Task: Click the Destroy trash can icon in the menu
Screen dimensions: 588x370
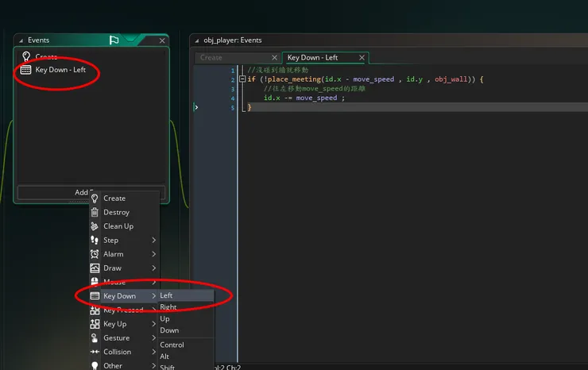Action: pos(95,212)
